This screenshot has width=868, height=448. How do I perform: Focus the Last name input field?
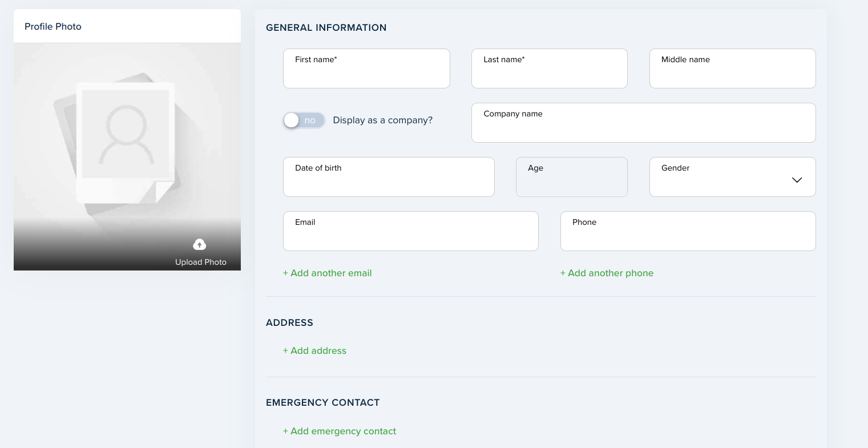550,68
